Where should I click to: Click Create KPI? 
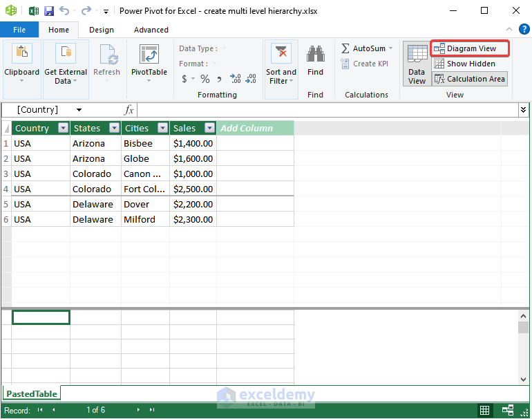click(x=365, y=64)
